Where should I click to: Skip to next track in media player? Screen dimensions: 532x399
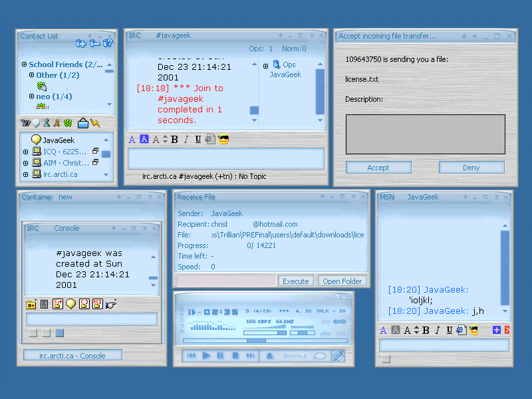pos(250,356)
